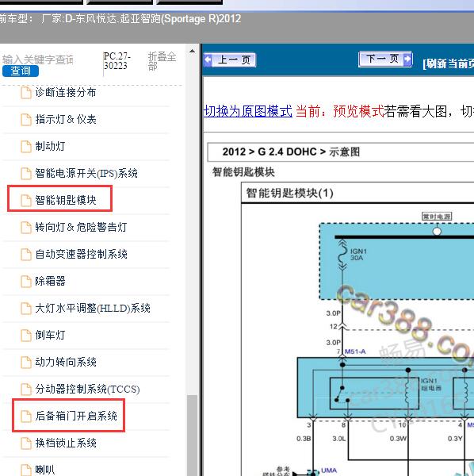This screenshot has height=476, width=474.
Task: Click document icon beside 换档锁止系统
Action: tap(26, 443)
